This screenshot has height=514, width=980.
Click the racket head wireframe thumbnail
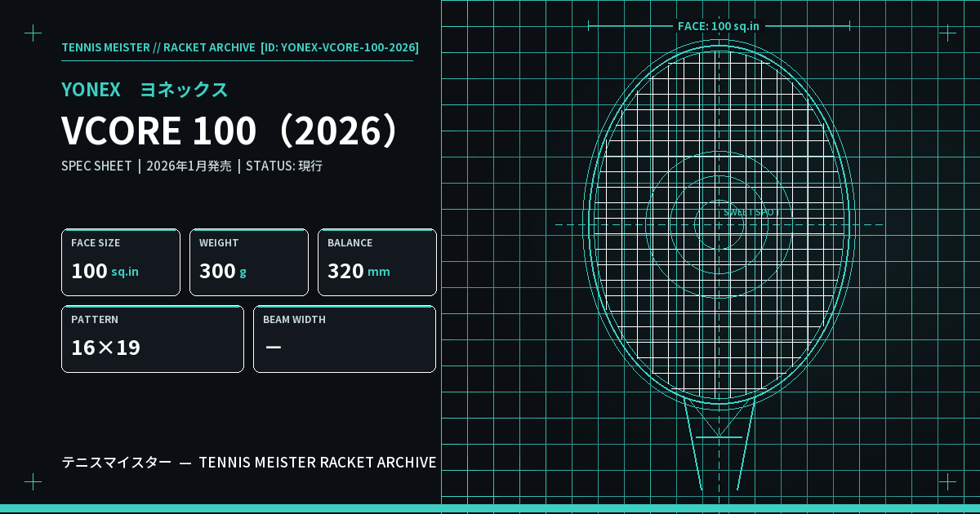coord(719,224)
